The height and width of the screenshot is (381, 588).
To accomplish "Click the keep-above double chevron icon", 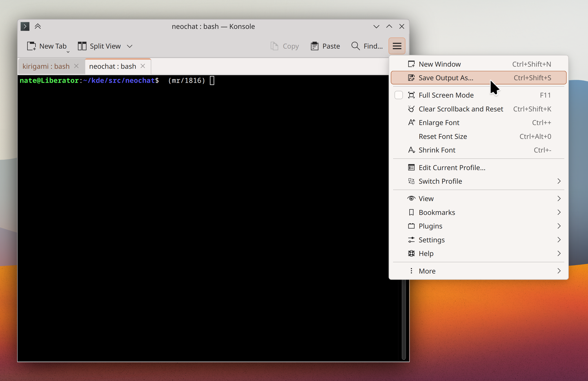I will click(x=38, y=26).
